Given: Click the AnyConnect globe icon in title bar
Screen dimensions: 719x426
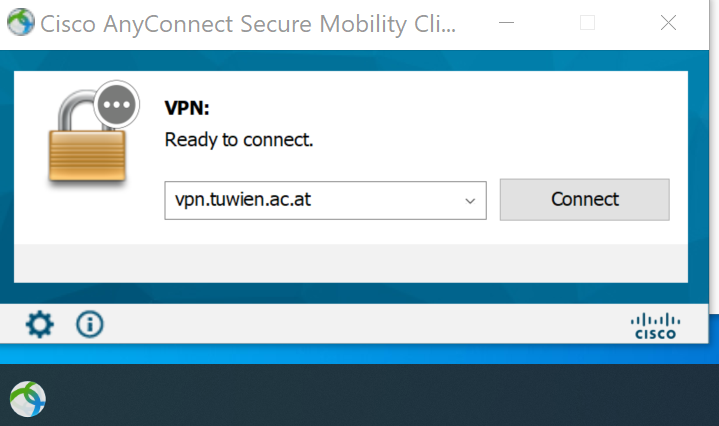Looking at the screenshot, I should click(x=21, y=22).
